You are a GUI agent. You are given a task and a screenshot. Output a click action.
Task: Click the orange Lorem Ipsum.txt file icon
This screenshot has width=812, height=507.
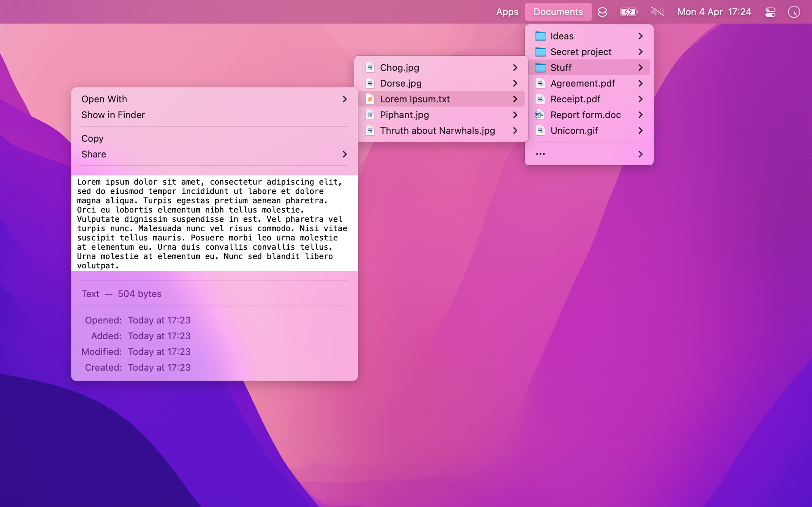(x=370, y=99)
